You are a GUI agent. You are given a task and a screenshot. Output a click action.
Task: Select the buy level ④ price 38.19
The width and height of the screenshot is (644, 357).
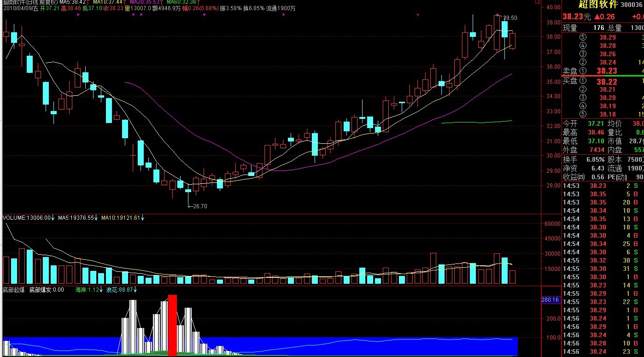pyautogui.click(x=608, y=106)
